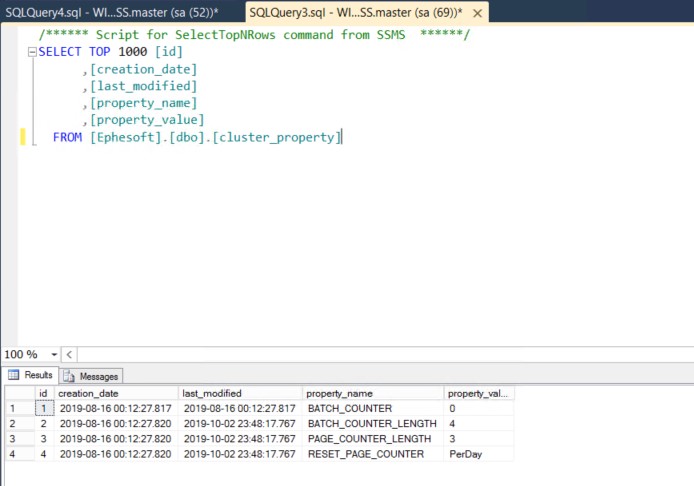Select row header 1 in results
The width and height of the screenshot is (694, 486).
tap(20, 408)
